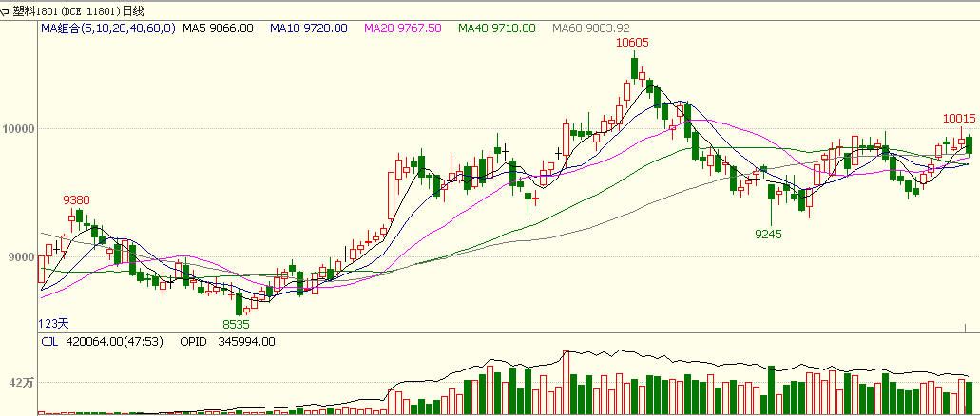
Task: Click the 42万 volume axis label
Action: (x=20, y=383)
